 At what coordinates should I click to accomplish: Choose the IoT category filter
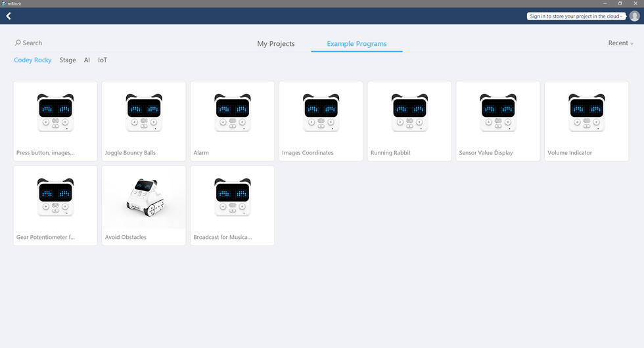tap(103, 60)
